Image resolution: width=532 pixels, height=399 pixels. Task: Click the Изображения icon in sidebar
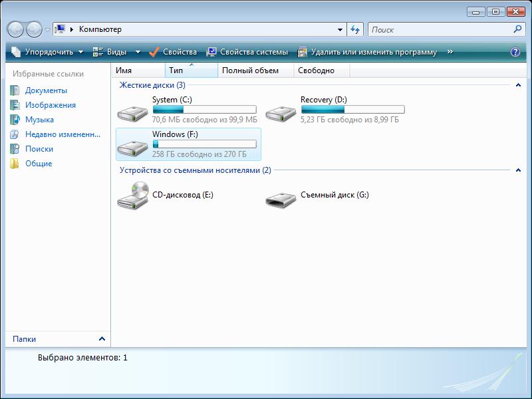tap(15, 105)
